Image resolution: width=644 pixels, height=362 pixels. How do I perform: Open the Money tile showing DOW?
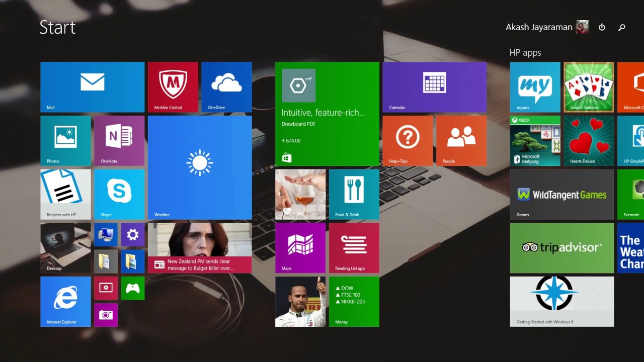[354, 302]
